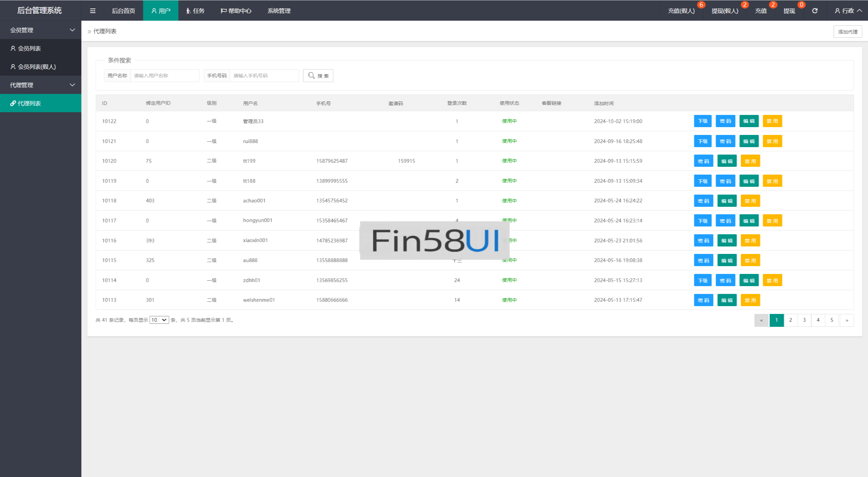
Task: Go to page 3 in pagination
Action: pos(804,320)
